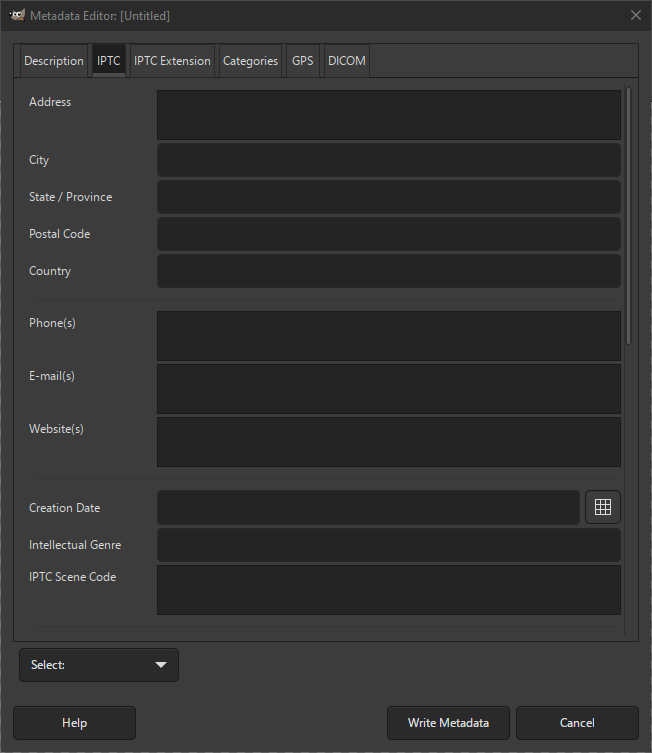Focus the E-mail(s) text area

pos(388,389)
